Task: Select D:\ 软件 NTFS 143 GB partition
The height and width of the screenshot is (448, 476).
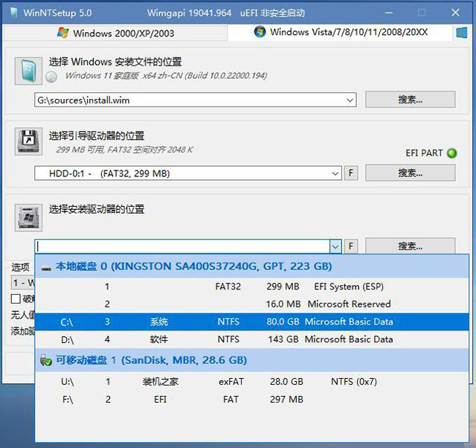Action: pyautogui.click(x=251, y=339)
